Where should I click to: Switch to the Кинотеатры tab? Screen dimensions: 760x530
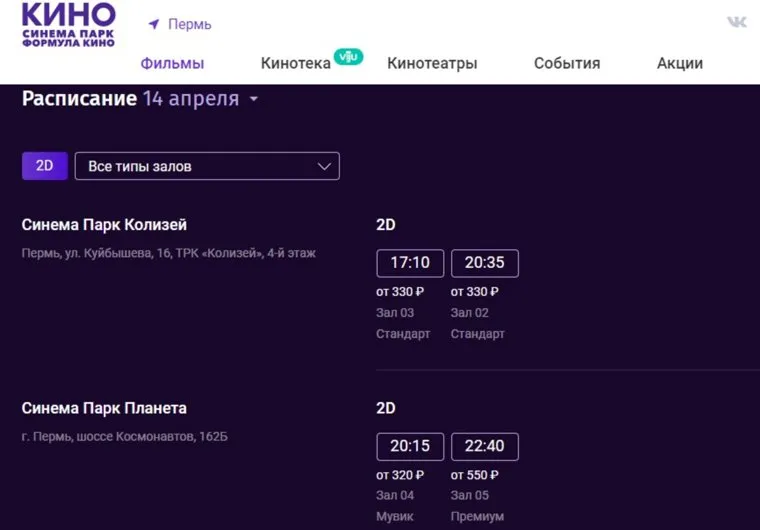pyautogui.click(x=432, y=63)
